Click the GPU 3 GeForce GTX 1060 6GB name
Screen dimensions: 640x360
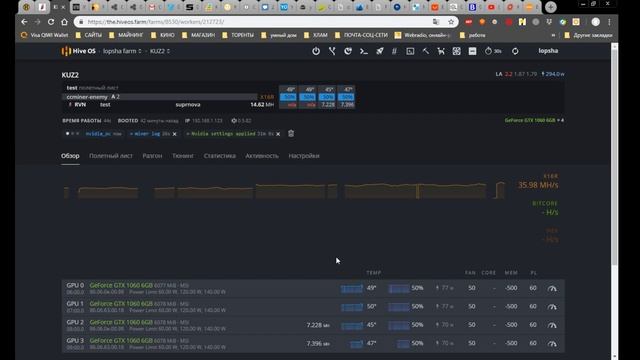[121, 340]
